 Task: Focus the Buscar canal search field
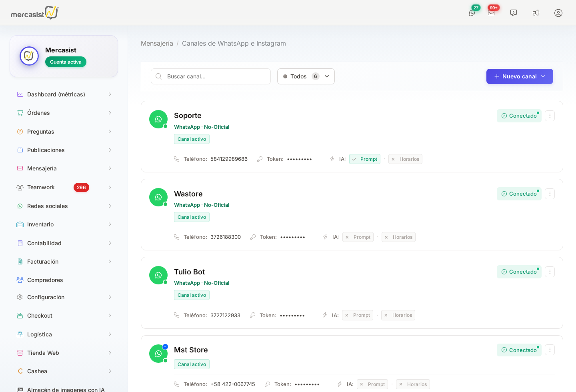click(x=211, y=76)
